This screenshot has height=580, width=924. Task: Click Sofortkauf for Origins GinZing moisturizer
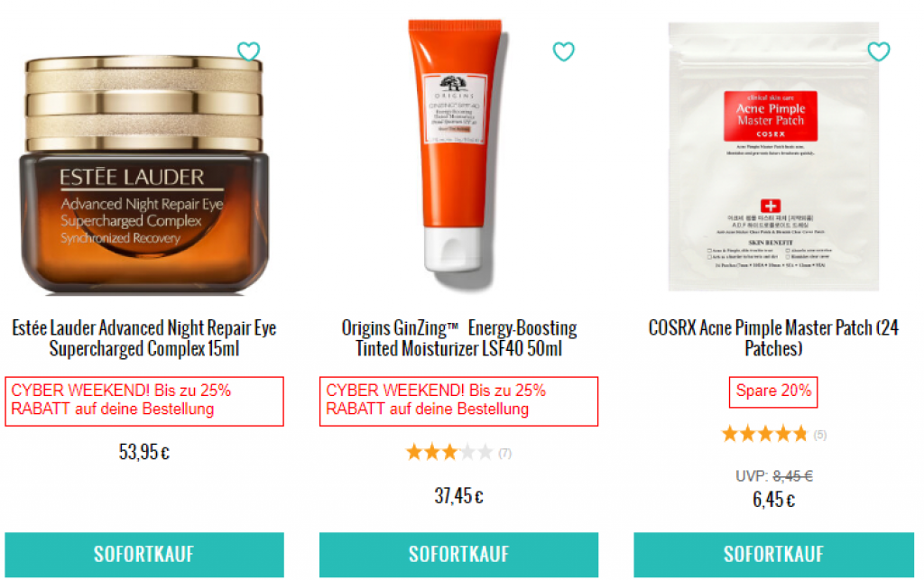click(458, 555)
